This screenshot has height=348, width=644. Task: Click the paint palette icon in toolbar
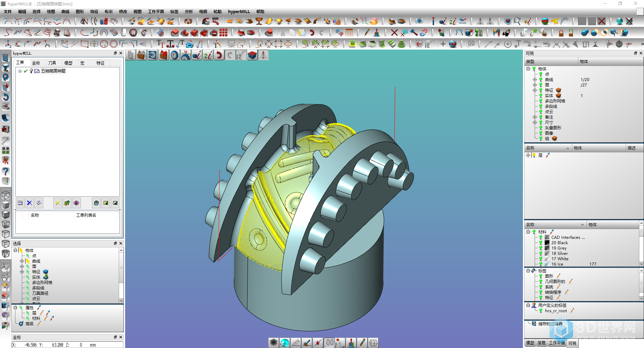(523, 32)
